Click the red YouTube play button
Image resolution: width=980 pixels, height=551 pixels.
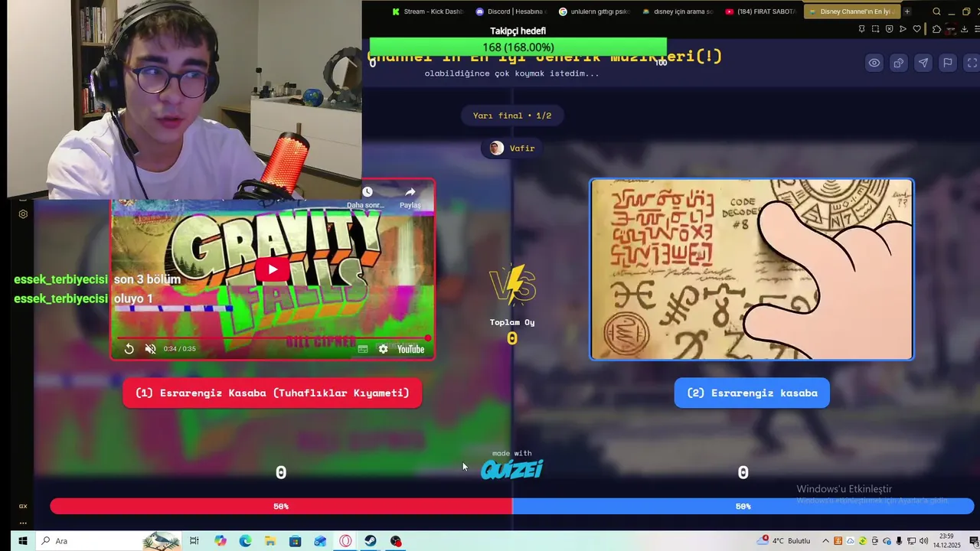273,269
